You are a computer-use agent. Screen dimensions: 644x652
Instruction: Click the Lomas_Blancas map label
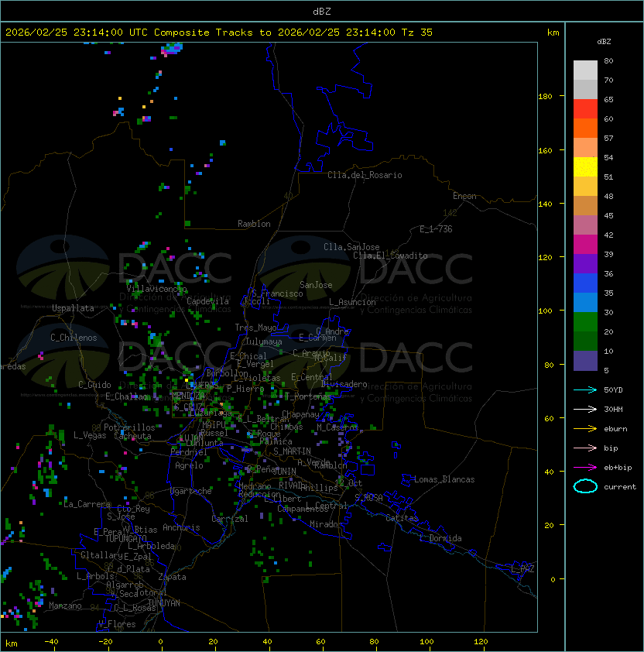coord(444,479)
